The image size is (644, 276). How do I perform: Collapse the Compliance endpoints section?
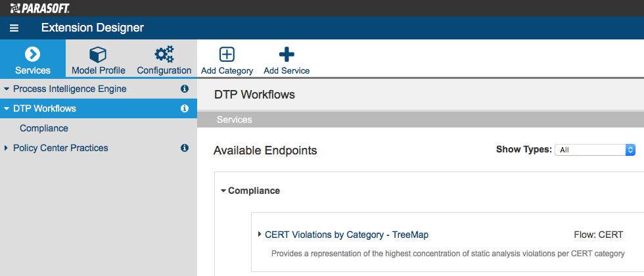[x=223, y=191]
